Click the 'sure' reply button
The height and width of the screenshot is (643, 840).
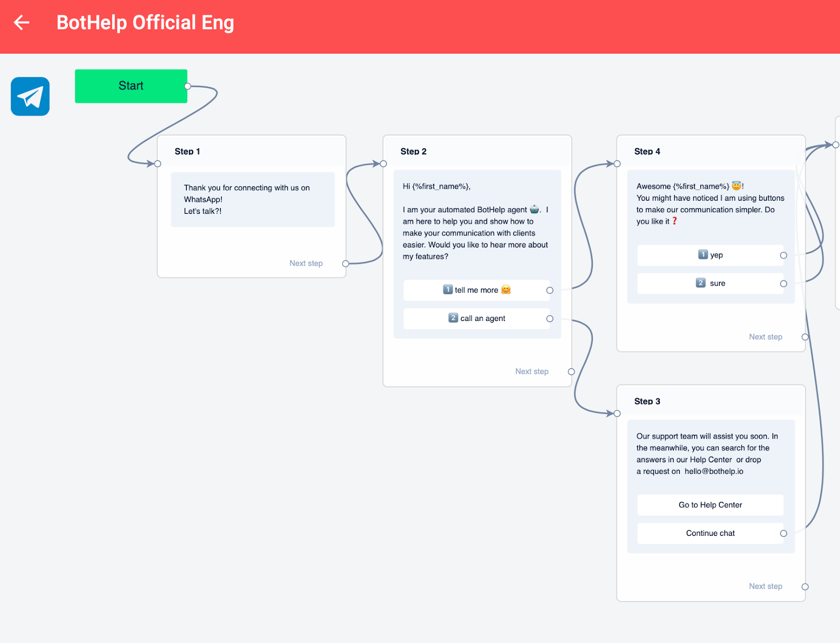click(x=710, y=284)
